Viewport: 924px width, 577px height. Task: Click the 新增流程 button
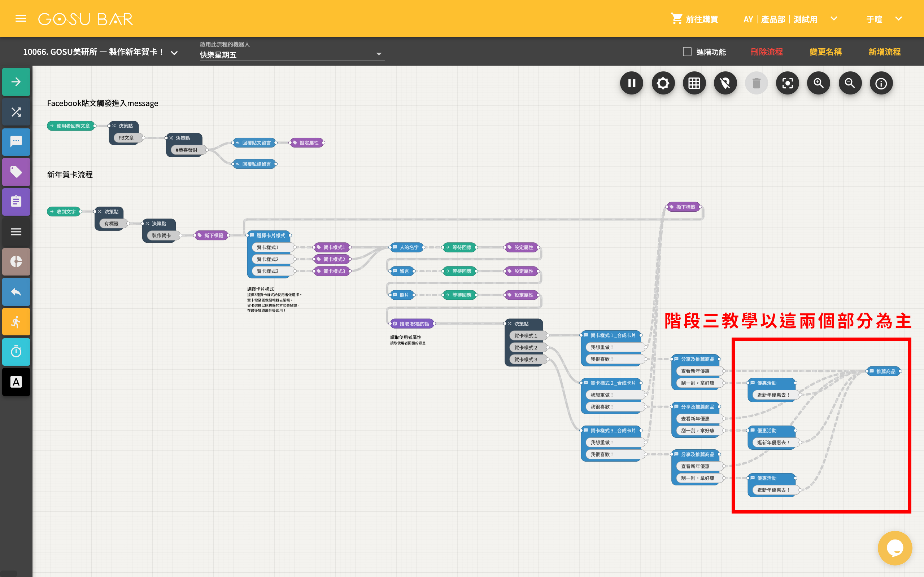point(884,52)
